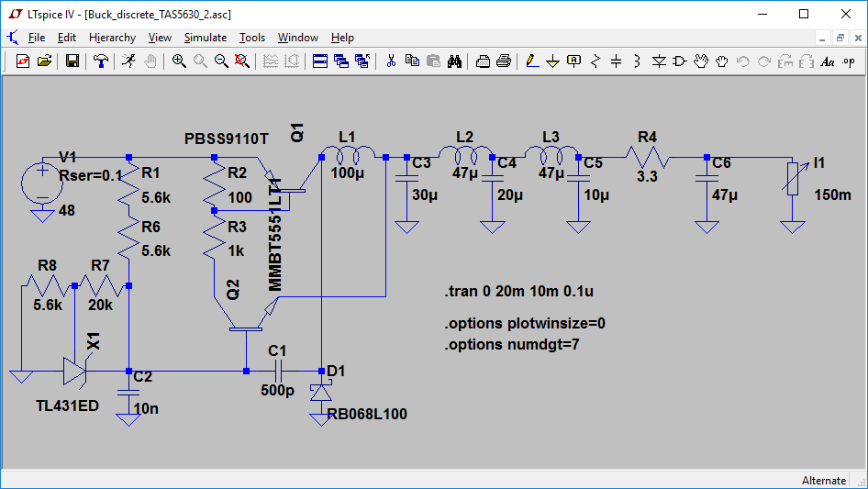This screenshot has width=868, height=489.
Task: Open the Control Panel hammer icon
Action: click(x=101, y=61)
